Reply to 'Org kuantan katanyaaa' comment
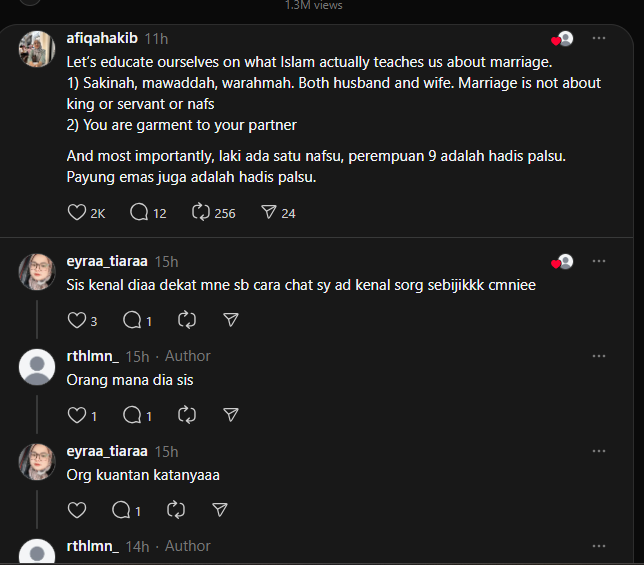This screenshot has width=644, height=565. [122, 510]
